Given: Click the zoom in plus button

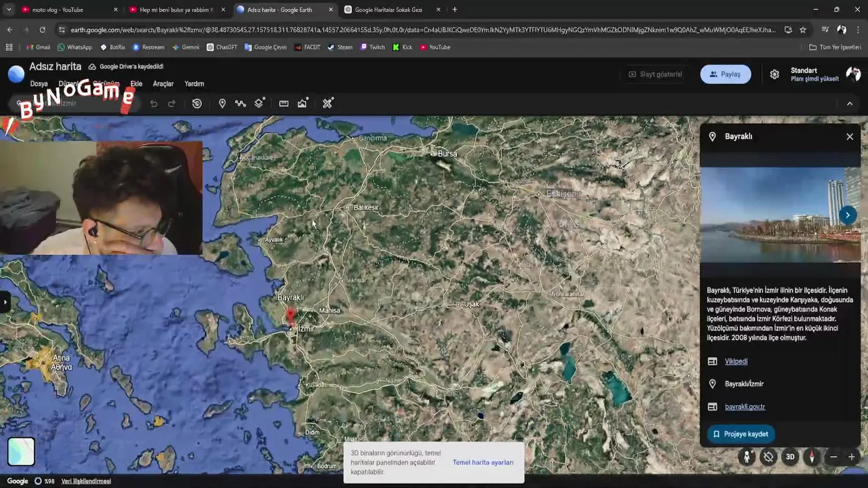Looking at the screenshot, I should (852, 457).
